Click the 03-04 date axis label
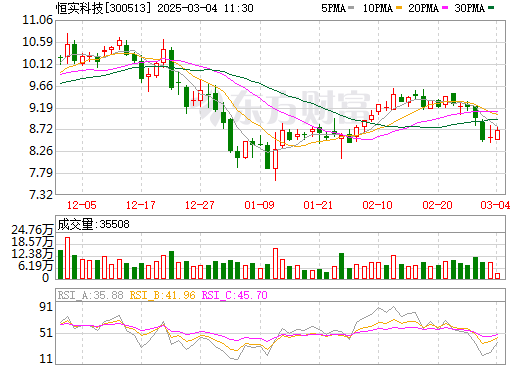Screen dimensions: 520x365 (495, 205)
